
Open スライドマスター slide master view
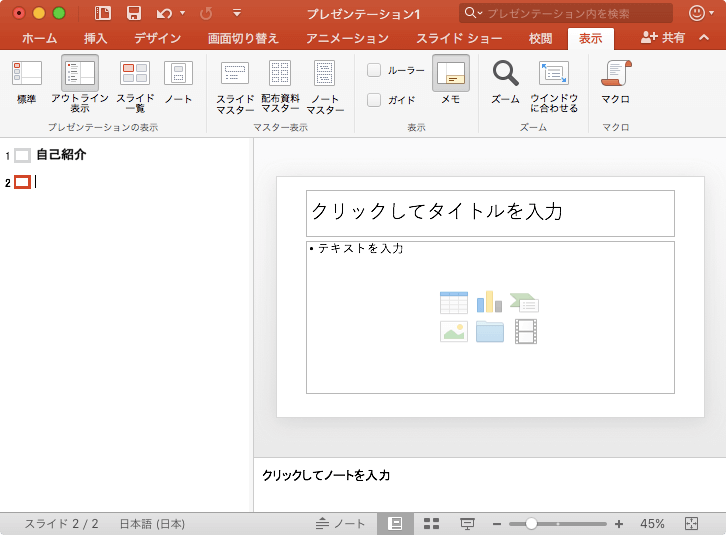[235, 87]
